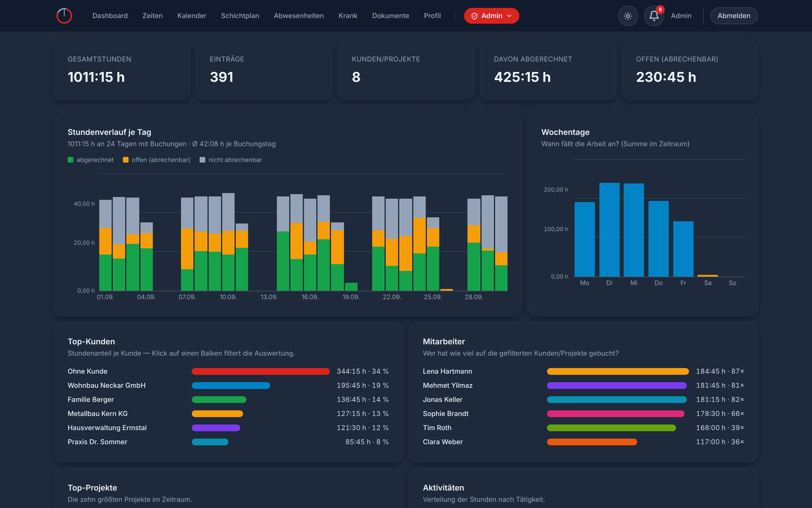Toggle light theme with sun icon

point(628,16)
